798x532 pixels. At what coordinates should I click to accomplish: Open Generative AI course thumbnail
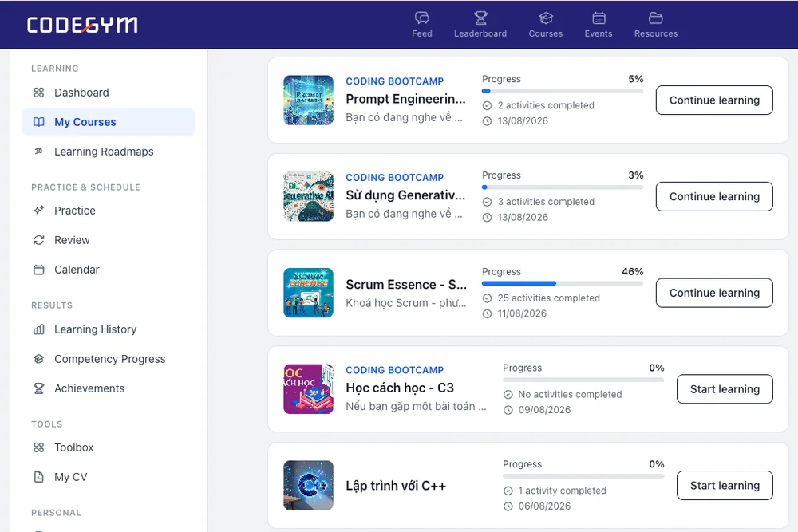pyautogui.click(x=308, y=196)
